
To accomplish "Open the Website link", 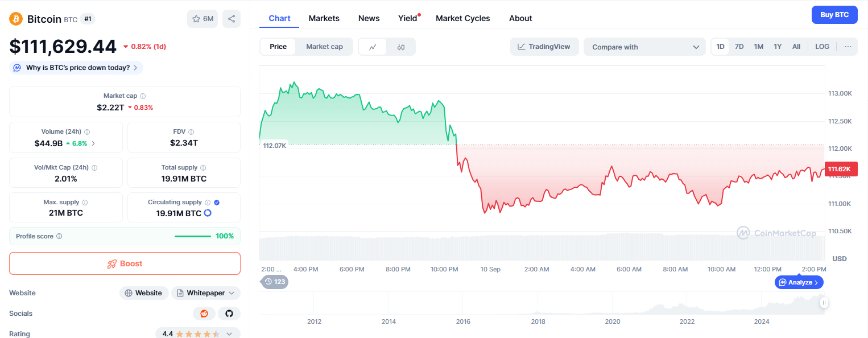I will tap(144, 293).
